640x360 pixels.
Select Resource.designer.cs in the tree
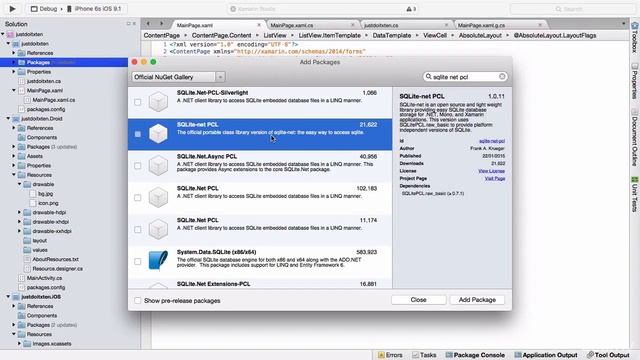pos(57,269)
